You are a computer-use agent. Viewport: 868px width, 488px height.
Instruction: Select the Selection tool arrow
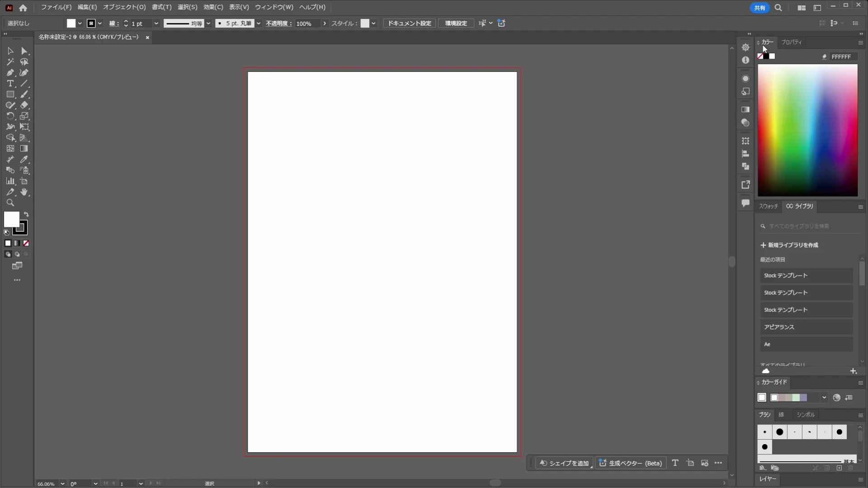click(x=10, y=51)
